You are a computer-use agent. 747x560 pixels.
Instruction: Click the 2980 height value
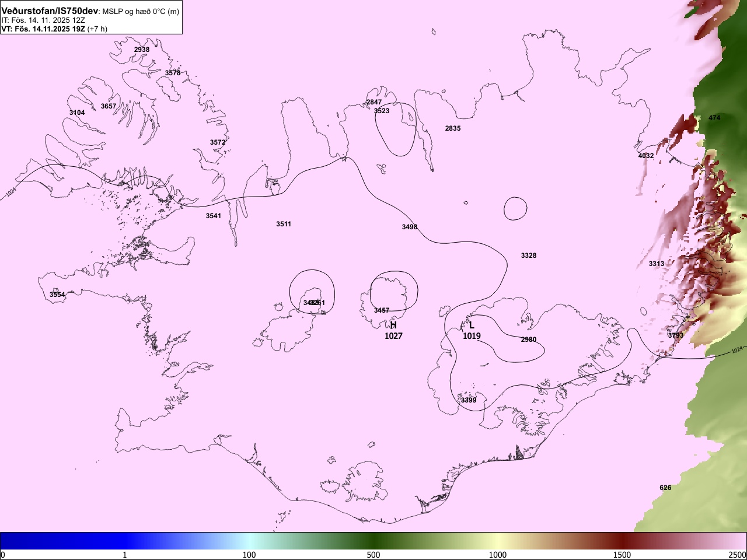(529, 339)
